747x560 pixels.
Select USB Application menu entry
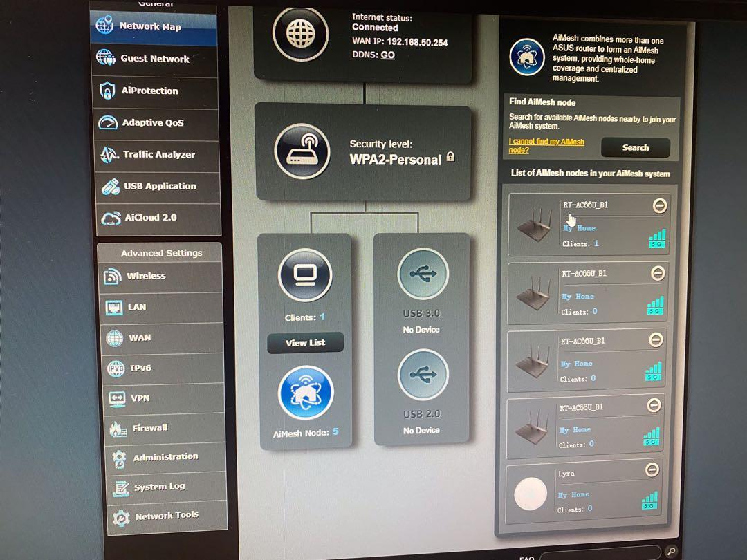click(x=158, y=186)
